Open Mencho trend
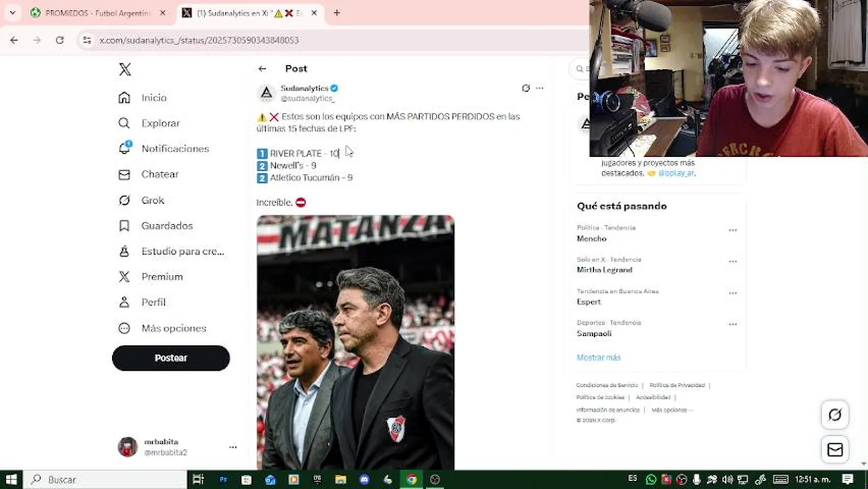This screenshot has width=868, height=489. click(x=592, y=238)
